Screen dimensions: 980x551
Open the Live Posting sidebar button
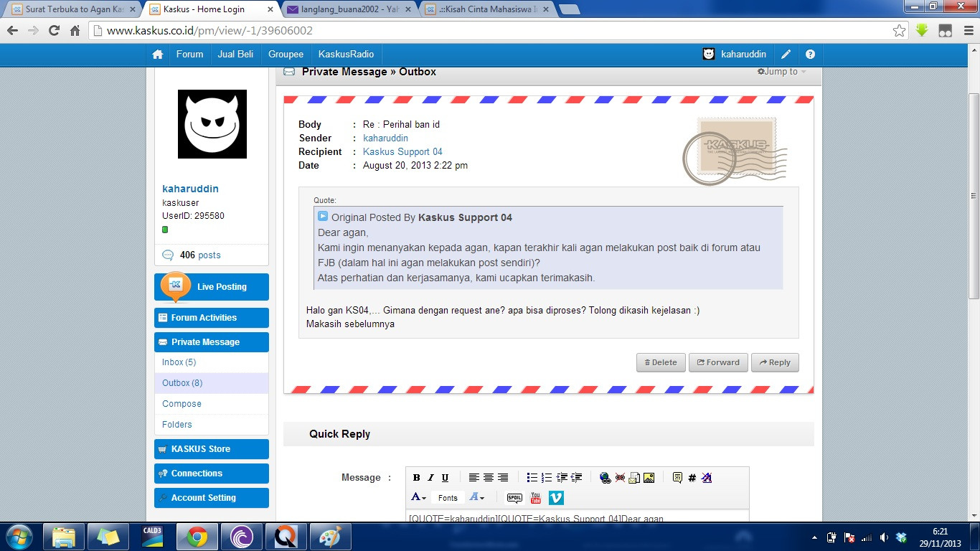pyautogui.click(x=212, y=287)
